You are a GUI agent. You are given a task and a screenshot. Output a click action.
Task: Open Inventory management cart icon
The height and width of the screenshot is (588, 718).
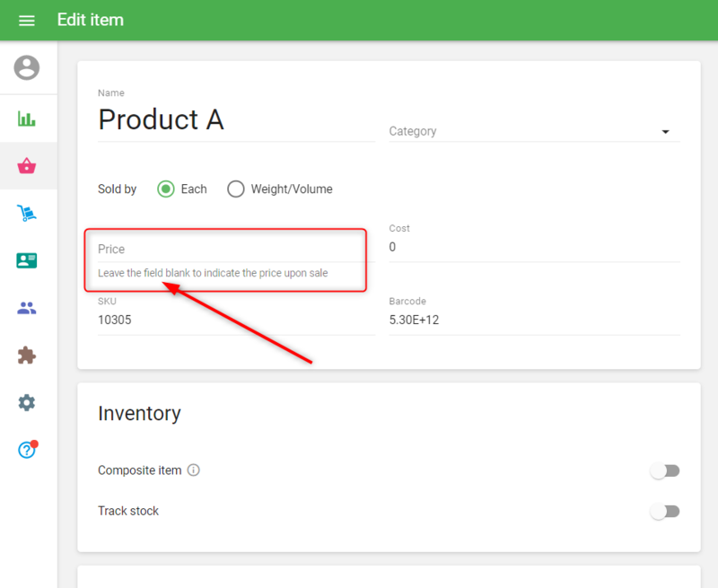click(x=27, y=214)
